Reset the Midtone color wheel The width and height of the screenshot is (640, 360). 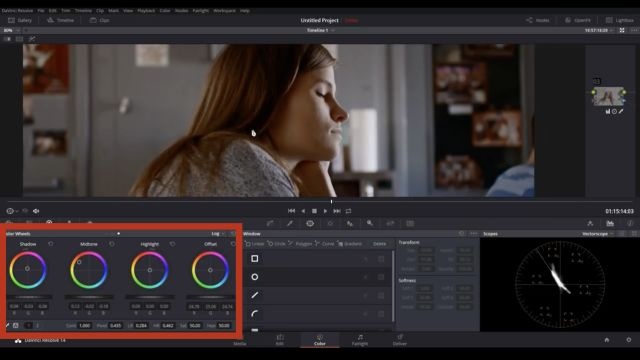[x=112, y=244]
